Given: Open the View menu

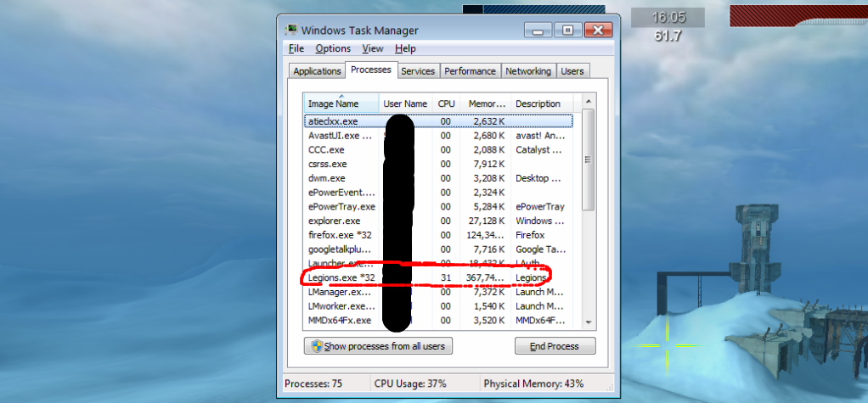Looking at the screenshot, I should (373, 48).
